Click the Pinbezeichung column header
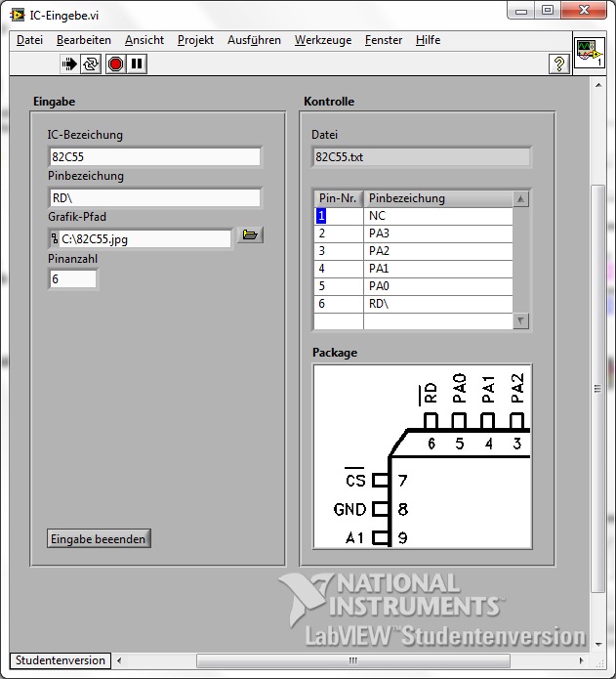This screenshot has height=679, width=616. tap(438, 198)
